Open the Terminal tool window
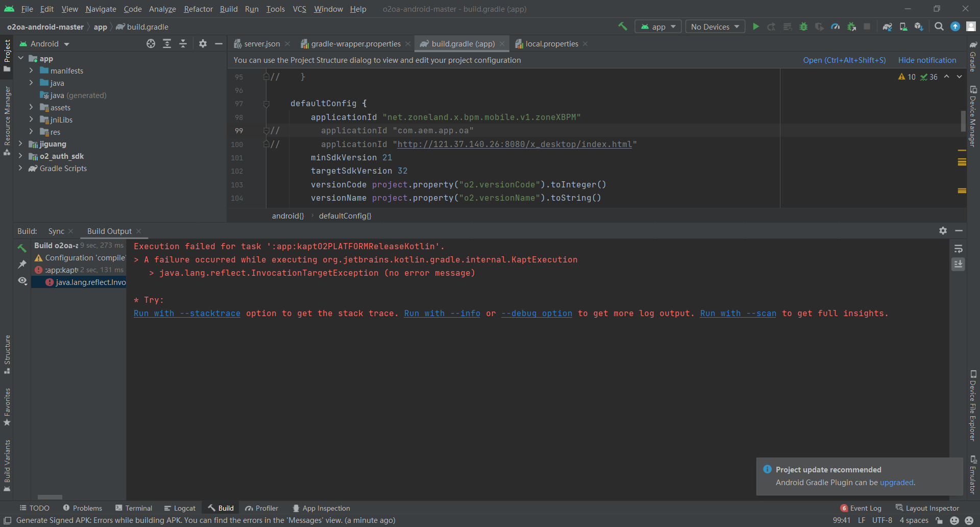The image size is (980, 527). click(x=134, y=508)
